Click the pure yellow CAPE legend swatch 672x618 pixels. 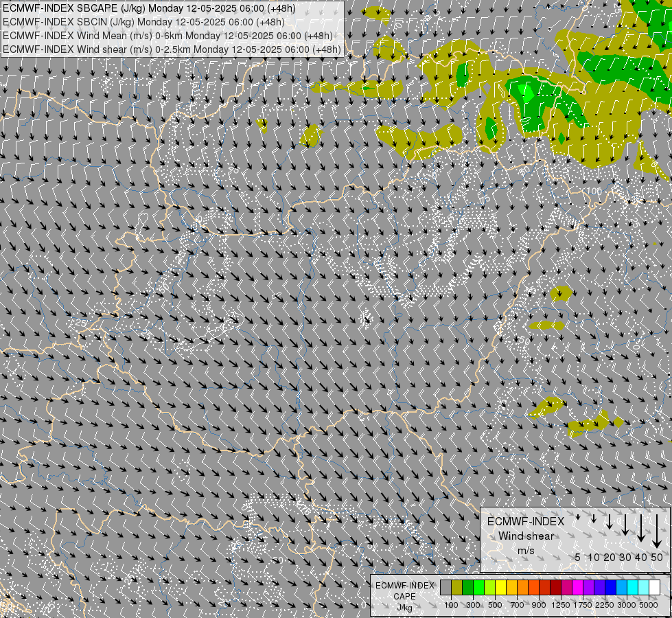coord(500,587)
